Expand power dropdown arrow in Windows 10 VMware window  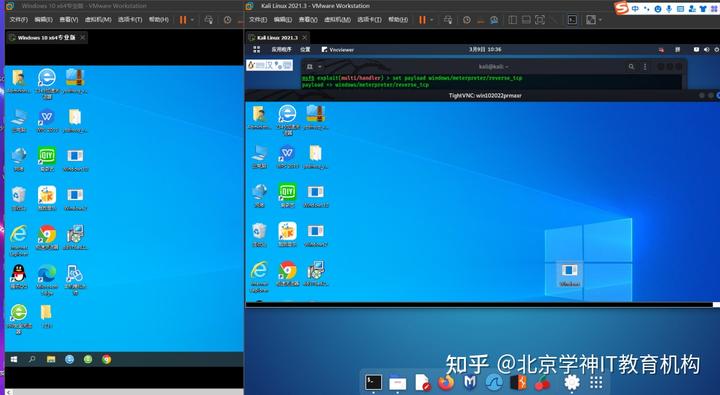[192, 20]
